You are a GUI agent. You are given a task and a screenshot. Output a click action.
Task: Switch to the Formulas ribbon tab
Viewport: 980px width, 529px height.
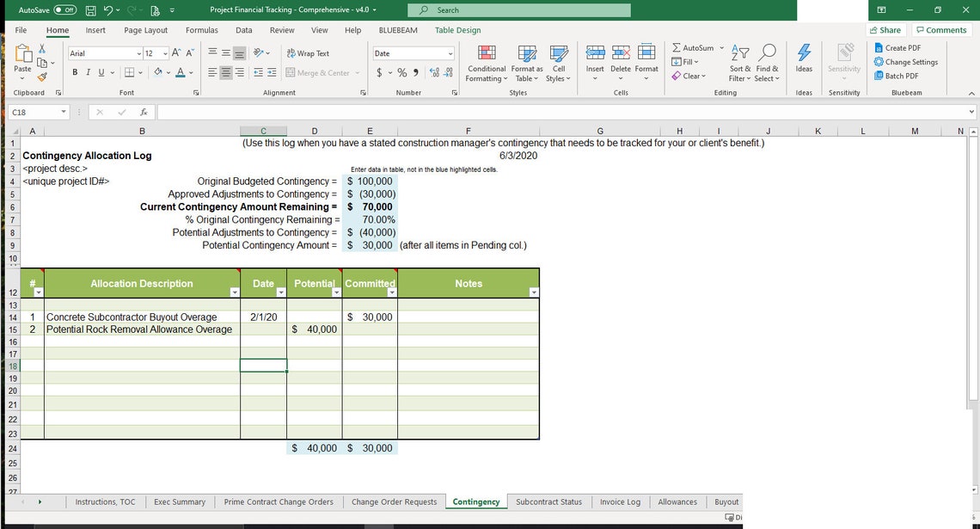(x=202, y=29)
